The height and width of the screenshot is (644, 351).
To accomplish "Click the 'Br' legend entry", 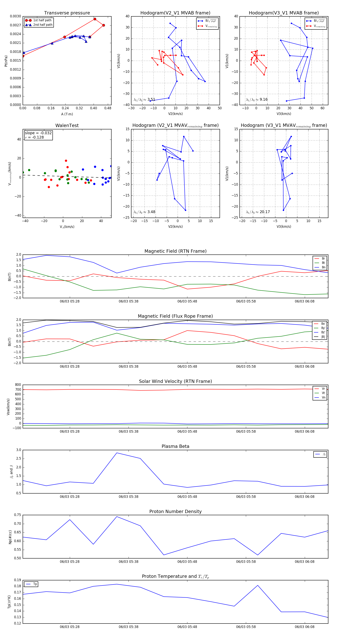I will point(320,259).
